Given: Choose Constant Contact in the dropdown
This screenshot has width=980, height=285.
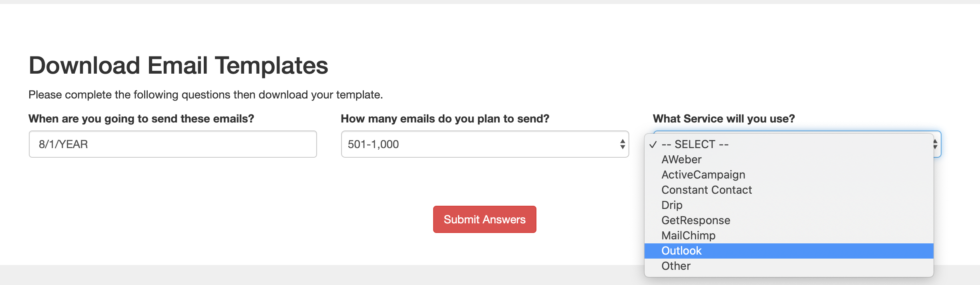Looking at the screenshot, I should 707,190.
